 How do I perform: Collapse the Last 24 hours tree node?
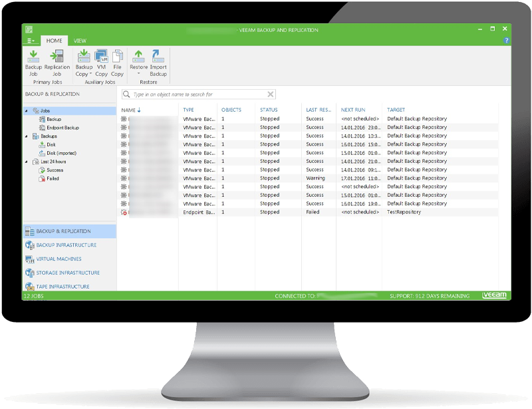point(27,162)
